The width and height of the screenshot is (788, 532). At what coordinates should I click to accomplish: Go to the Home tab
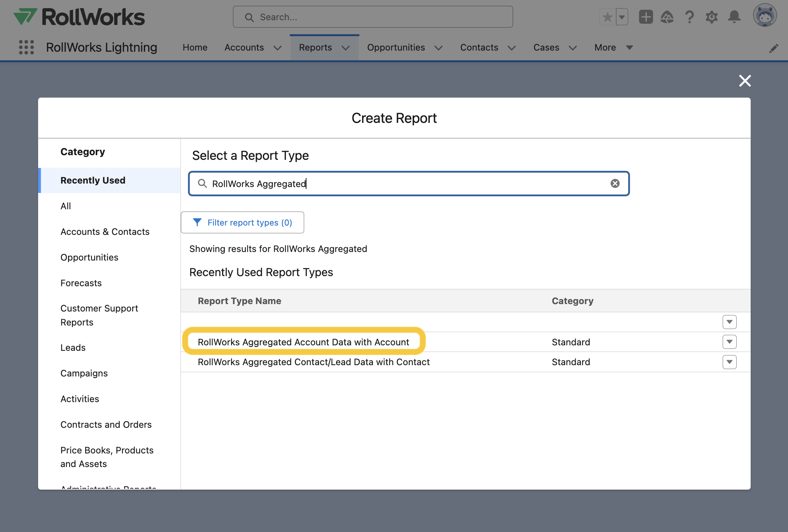pyautogui.click(x=195, y=47)
